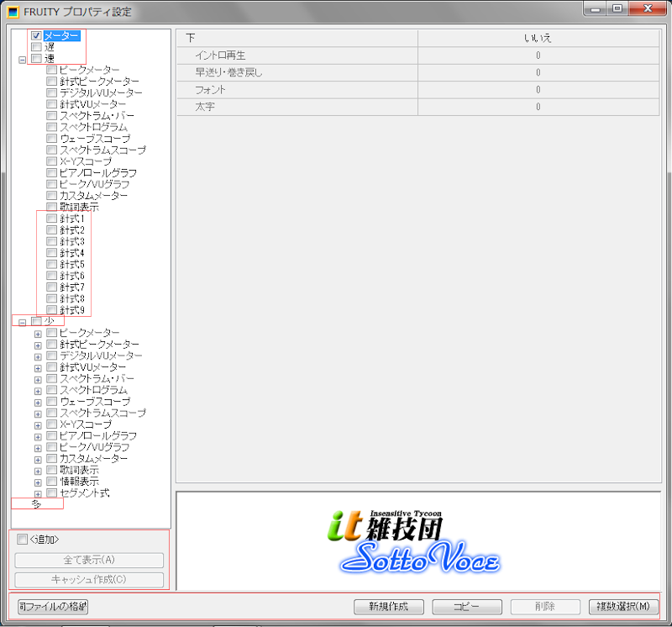Viewport: 672px width, 627px height.
Task: Check the 針式1 checkbox
Action: pyautogui.click(x=52, y=219)
